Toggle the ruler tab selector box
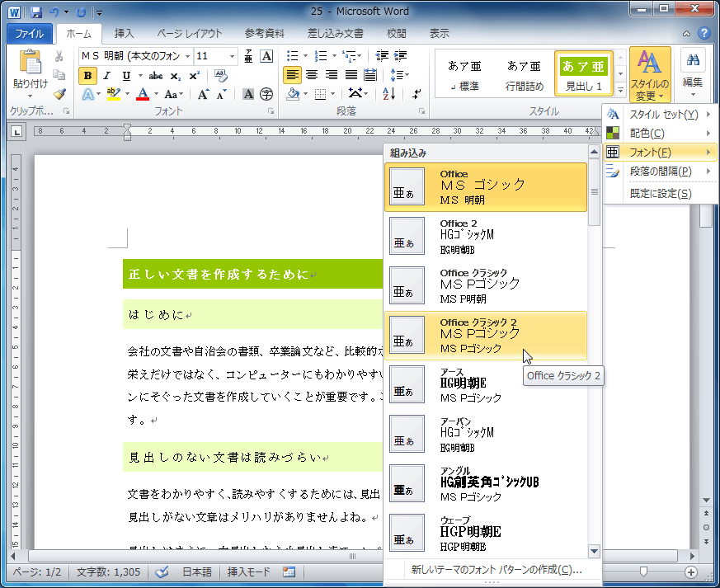 (17, 132)
